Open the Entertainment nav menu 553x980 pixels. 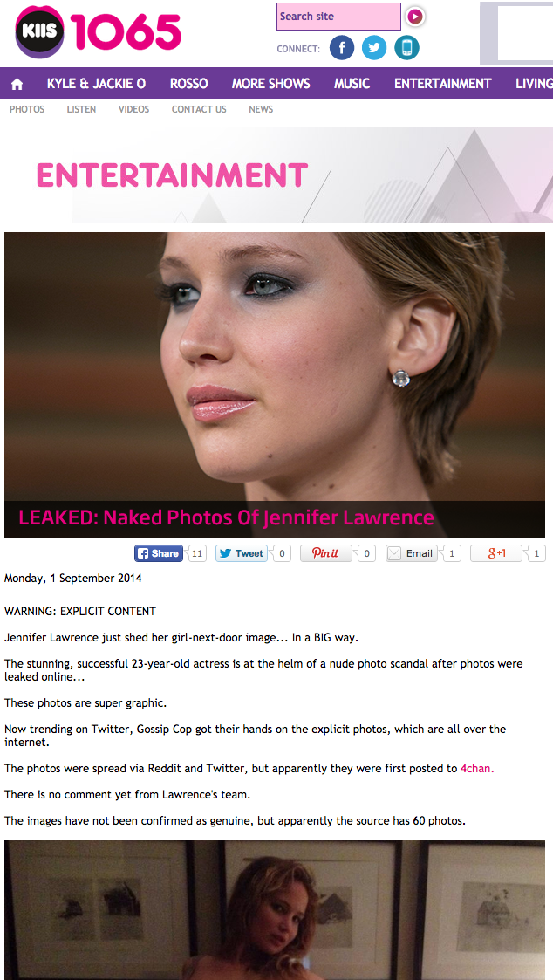click(442, 84)
